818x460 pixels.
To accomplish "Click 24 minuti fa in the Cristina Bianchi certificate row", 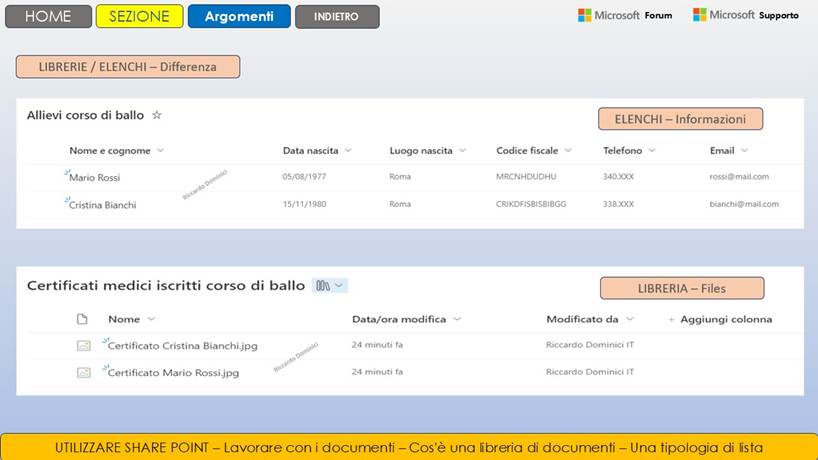I will click(x=377, y=344).
